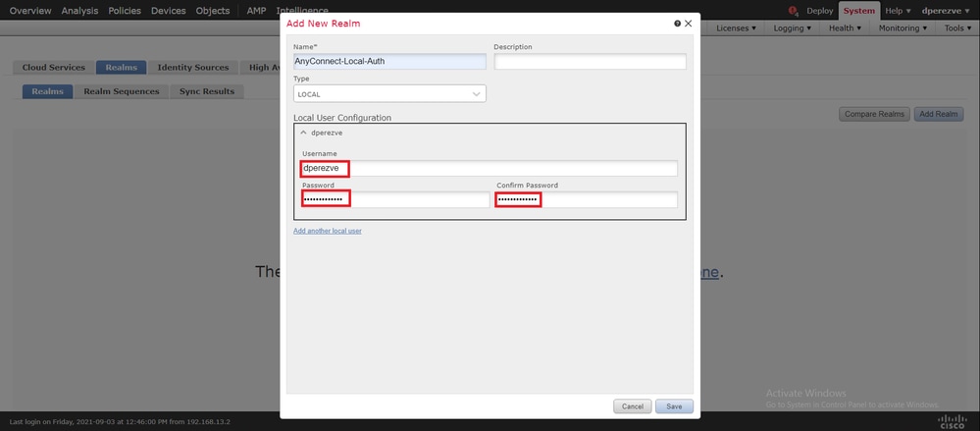
Task: Switch to the Identity Sources tab
Action: click(193, 68)
